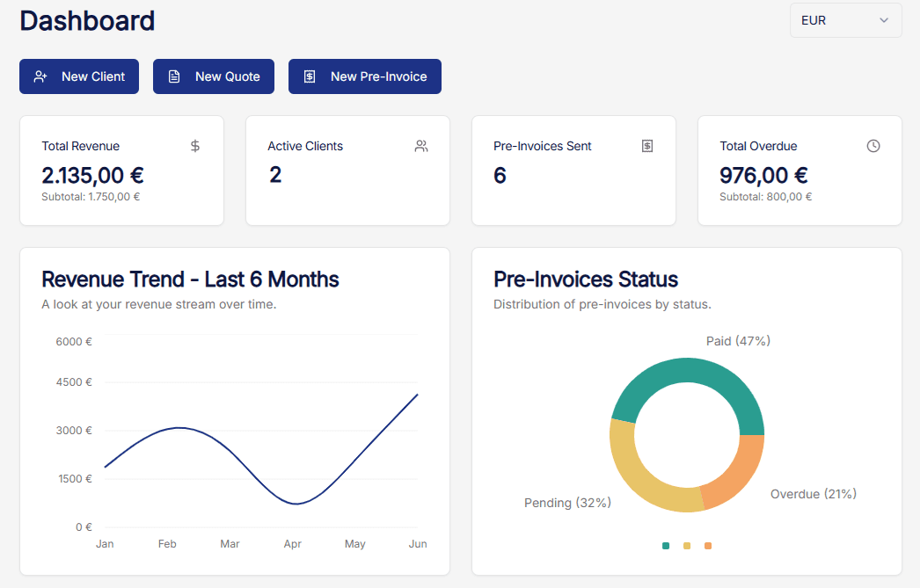Open the New Quote form

[x=213, y=76]
